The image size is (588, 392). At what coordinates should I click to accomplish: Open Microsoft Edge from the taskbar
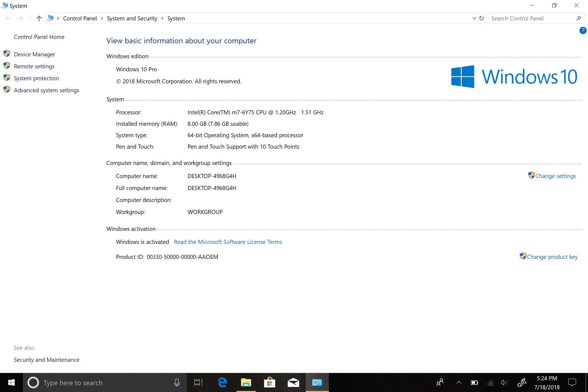(222, 383)
